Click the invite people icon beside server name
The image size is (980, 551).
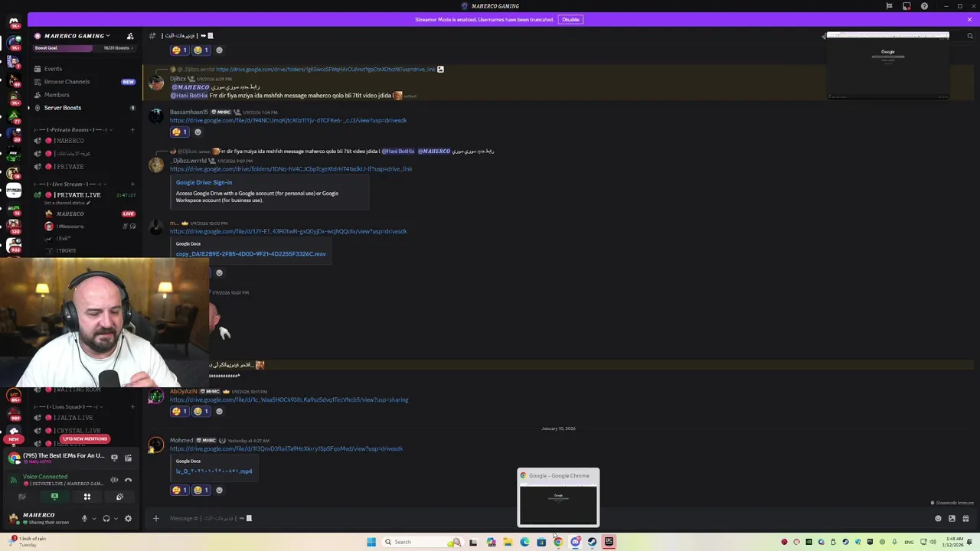(130, 36)
